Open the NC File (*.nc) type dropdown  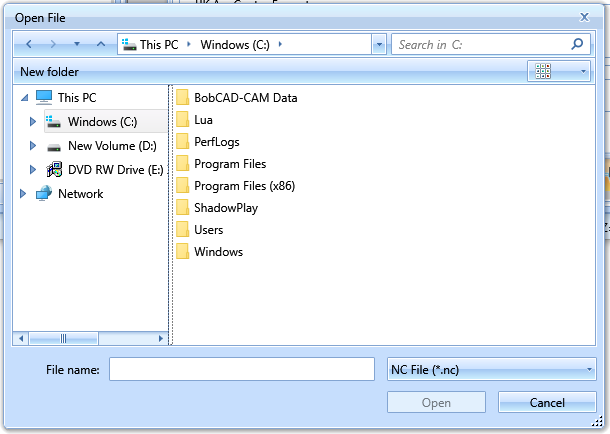click(x=491, y=370)
